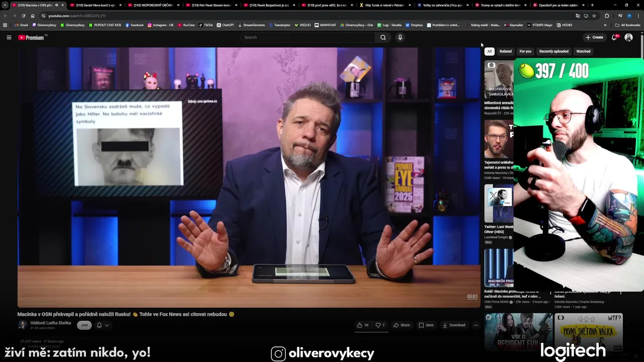Close the Petr Pavel členem browser tab

[236, 5]
